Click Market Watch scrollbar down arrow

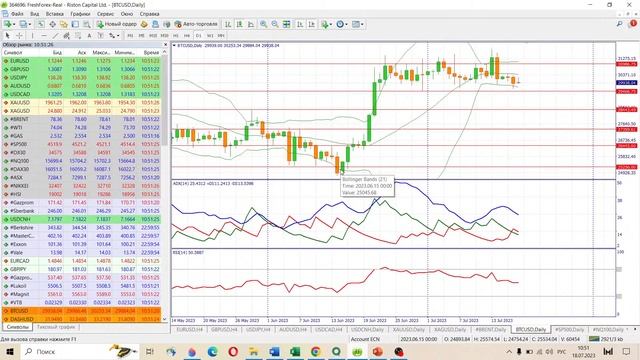(x=165, y=320)
